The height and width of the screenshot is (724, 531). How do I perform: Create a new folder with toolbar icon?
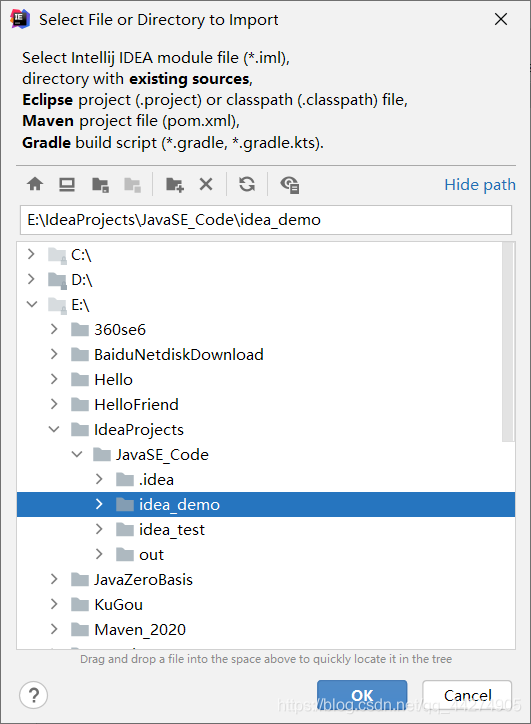(175, 185)
